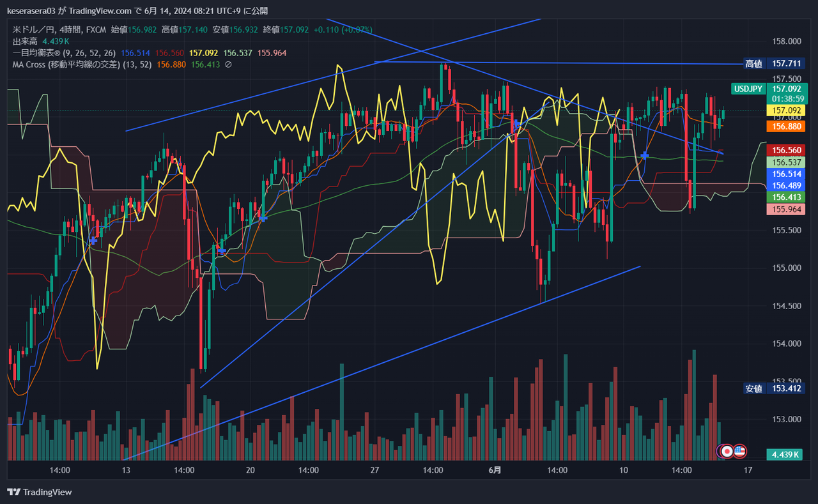Click the blue 156.514 Ichimoku legend value
818x504 pixels.
137,53
